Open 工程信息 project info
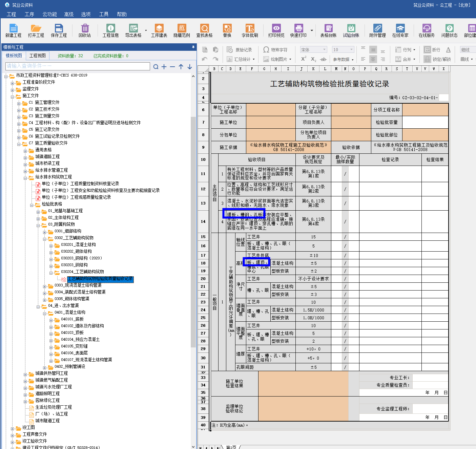The height and width of the screenshot is (449, 476). [111, 30]
